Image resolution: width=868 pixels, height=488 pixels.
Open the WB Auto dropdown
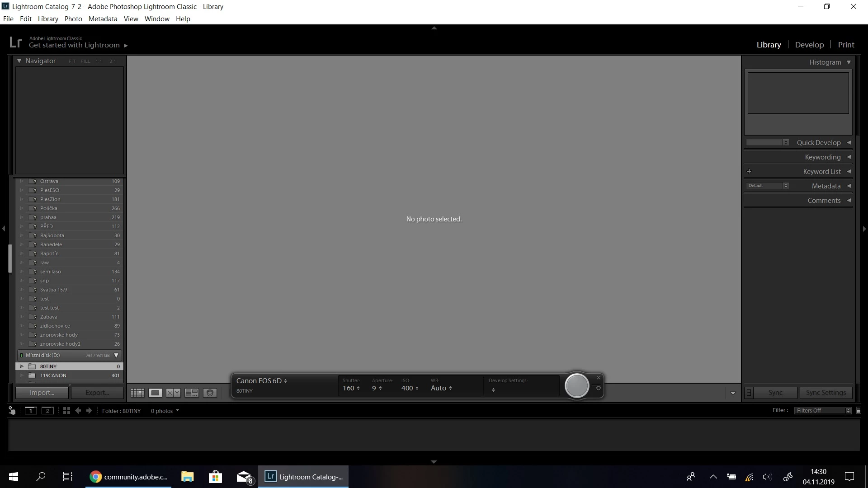click(441, 388)
